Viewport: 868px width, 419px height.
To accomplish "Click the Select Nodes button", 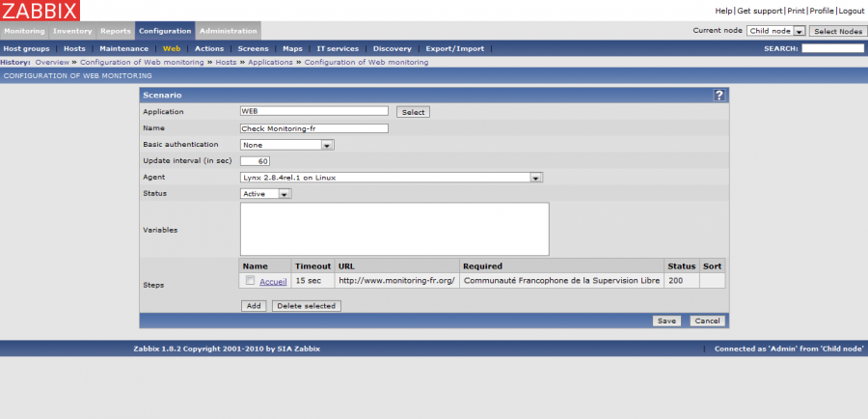I will [x=838, y=31].
